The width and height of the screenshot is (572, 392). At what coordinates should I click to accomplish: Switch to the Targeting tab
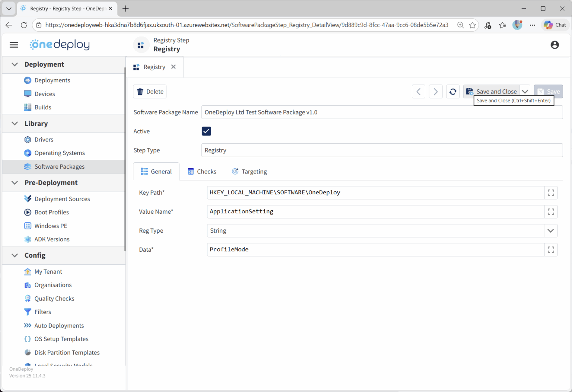(250, 172)
